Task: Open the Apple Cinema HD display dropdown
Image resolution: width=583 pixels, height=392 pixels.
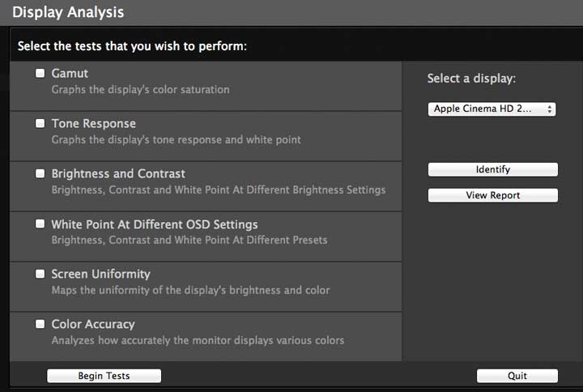Action: (x=492, y=109)
